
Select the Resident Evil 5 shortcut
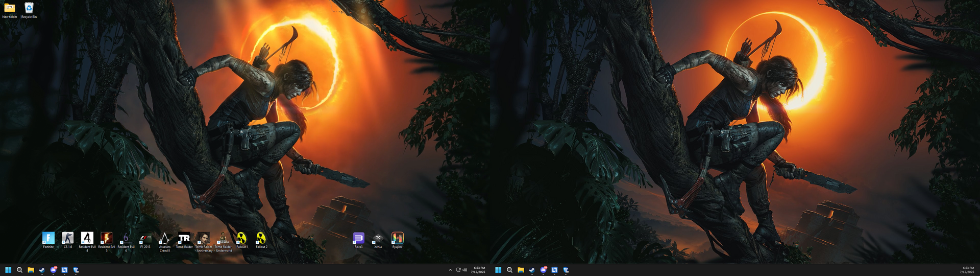(107, 242)
